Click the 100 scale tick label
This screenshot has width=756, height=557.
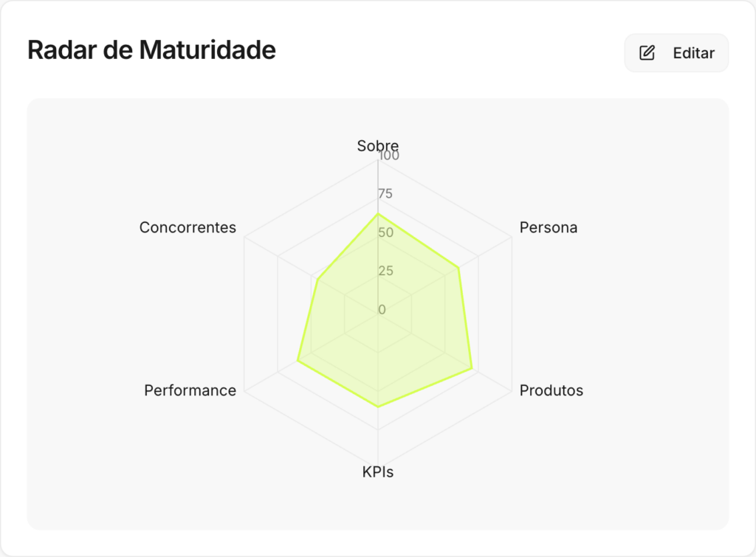tap(388, 156)
